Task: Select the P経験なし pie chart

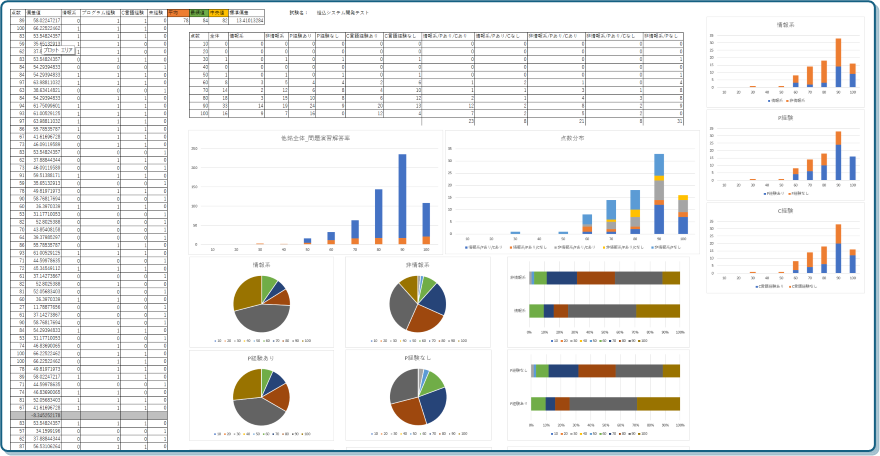Action: [x=418, y=397]
